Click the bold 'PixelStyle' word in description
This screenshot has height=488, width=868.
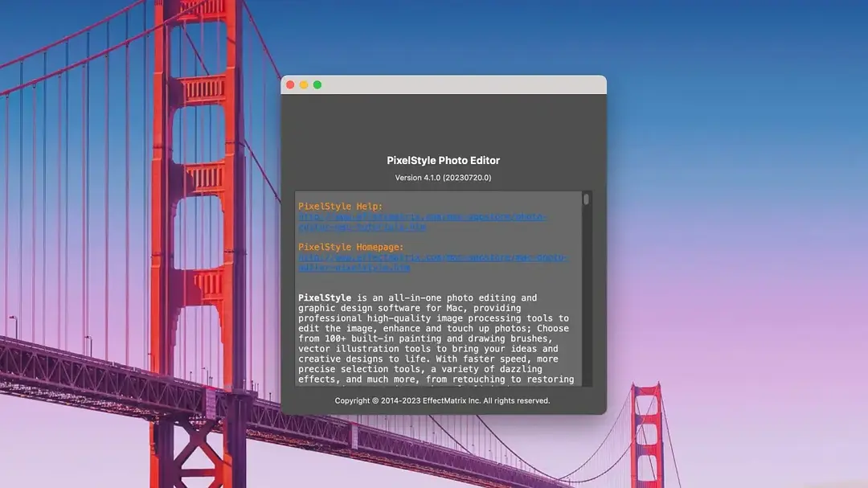coord(325,298)
